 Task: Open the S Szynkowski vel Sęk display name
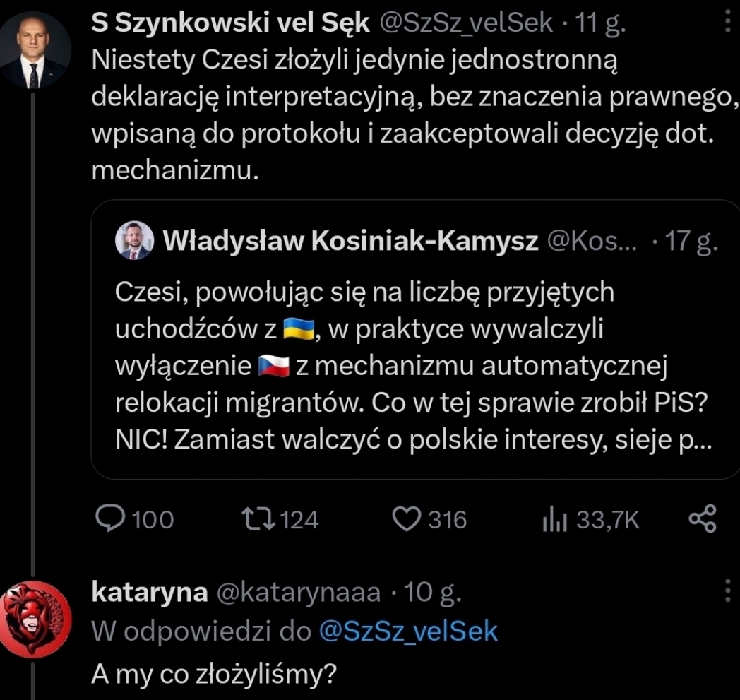(x=231, y=24)
